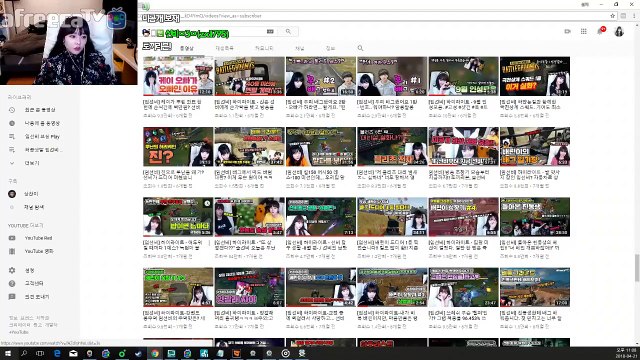640x360 pixels.
Task: Open the video thumbnail with duration 17:08
Action: tap(535, 287)
